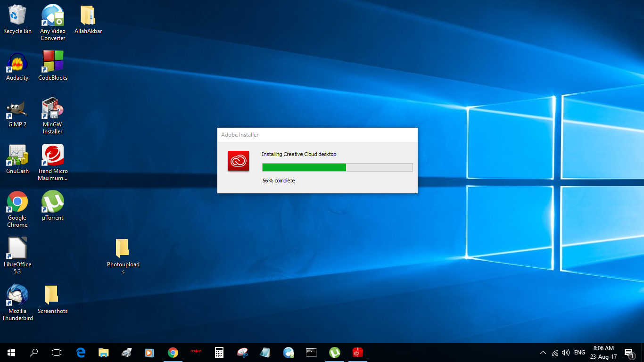Select the Google Chrome desktop shortcut
Screen dimensions: 644x362
pyautogui.click(x=17, y=209)
